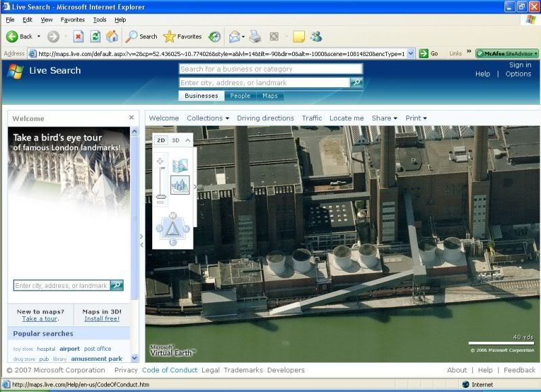This screenshot has height=392, width=541.
Task: Open the Favorites menu
Action: 72,20
